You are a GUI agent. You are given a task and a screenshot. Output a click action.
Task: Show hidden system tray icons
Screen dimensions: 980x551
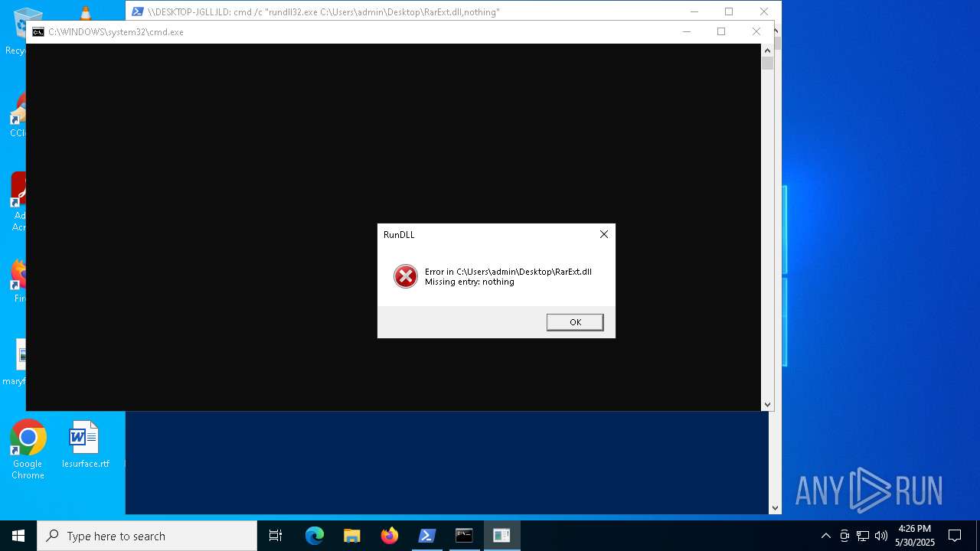pos(825,536)
